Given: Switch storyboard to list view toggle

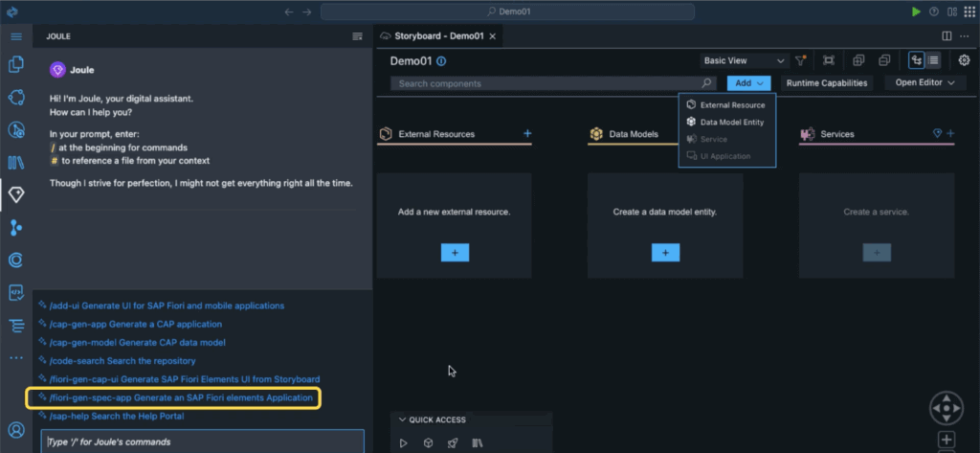Looking at the screenshot, I should (x=933, y=60).
